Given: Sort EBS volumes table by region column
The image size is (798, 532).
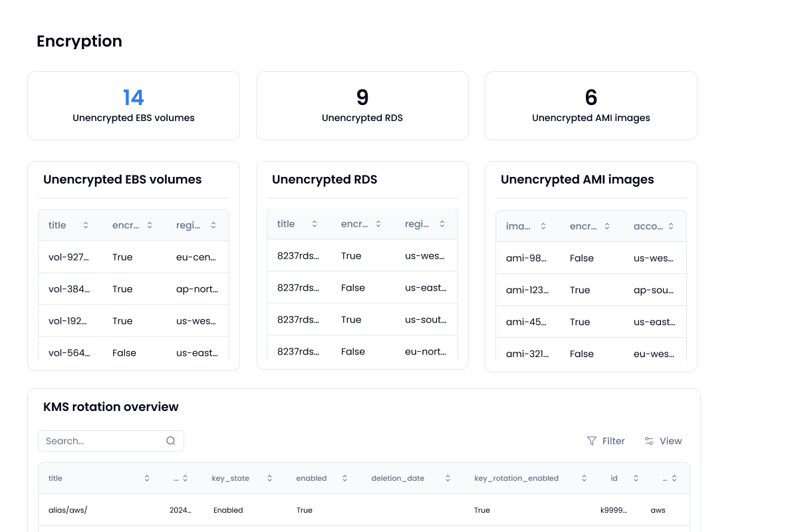Looking at the screenshot, I should click(x=213, y=225).
